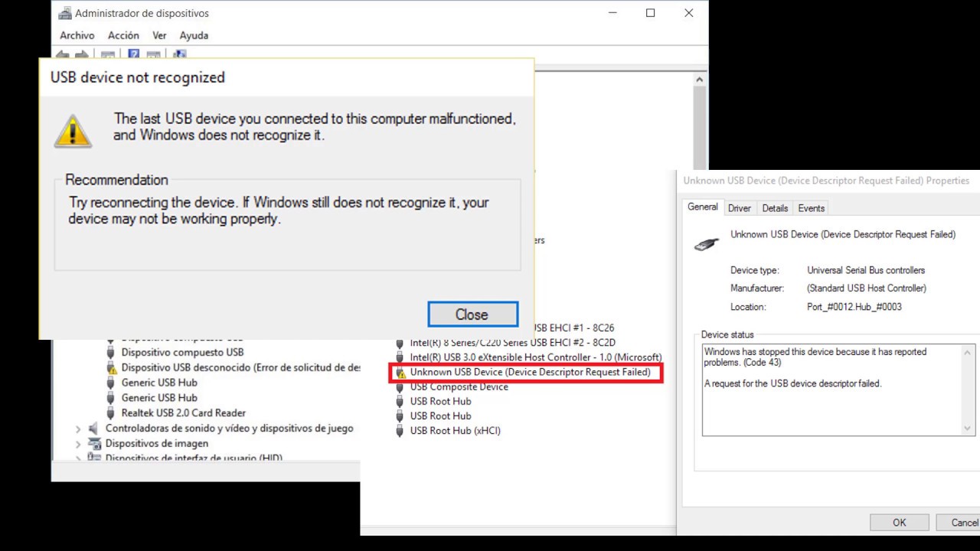
Task: Maximize the Administrador de dispositivos window
Action: click(x=650, y=13)
